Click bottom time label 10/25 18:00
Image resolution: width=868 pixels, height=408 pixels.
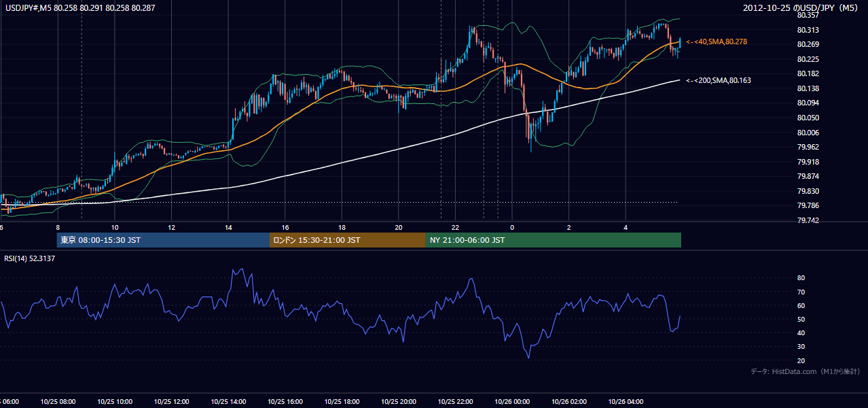[341, 401]
